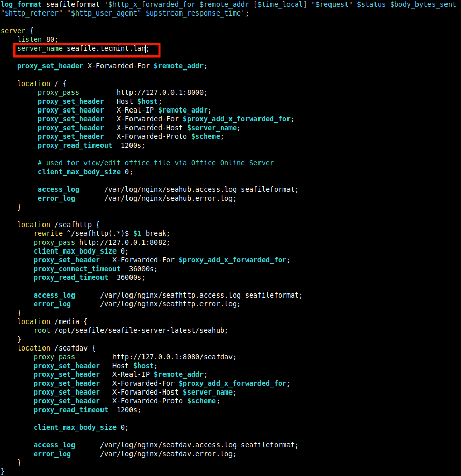Screen dimensions: 461x476
Task: Click the seafdav.error.log path
Action: [x=168, y=454]
